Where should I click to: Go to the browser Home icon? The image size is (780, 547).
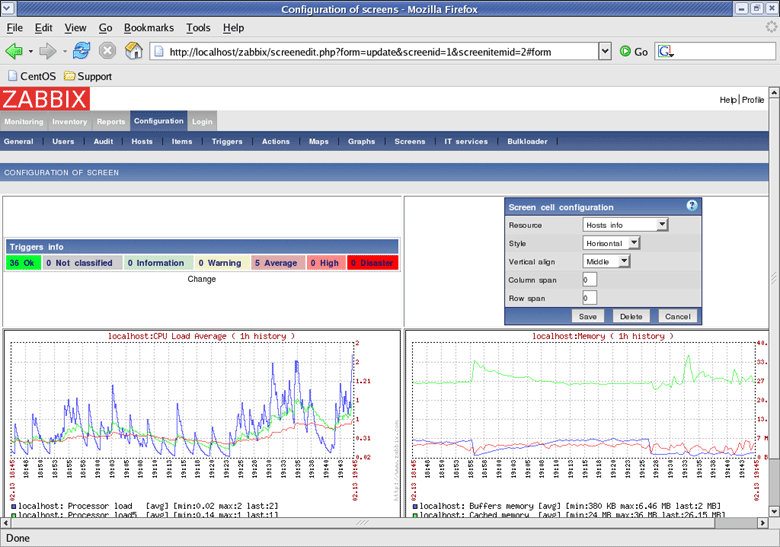(133, 51)
